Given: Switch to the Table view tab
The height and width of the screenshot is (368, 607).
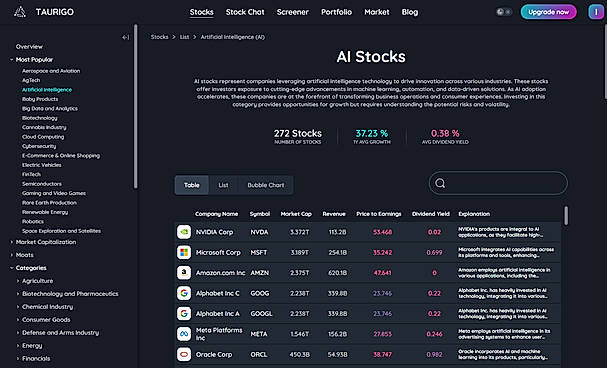Looking at the screenshot, I should pyautogui.click(x=192, y=185).
